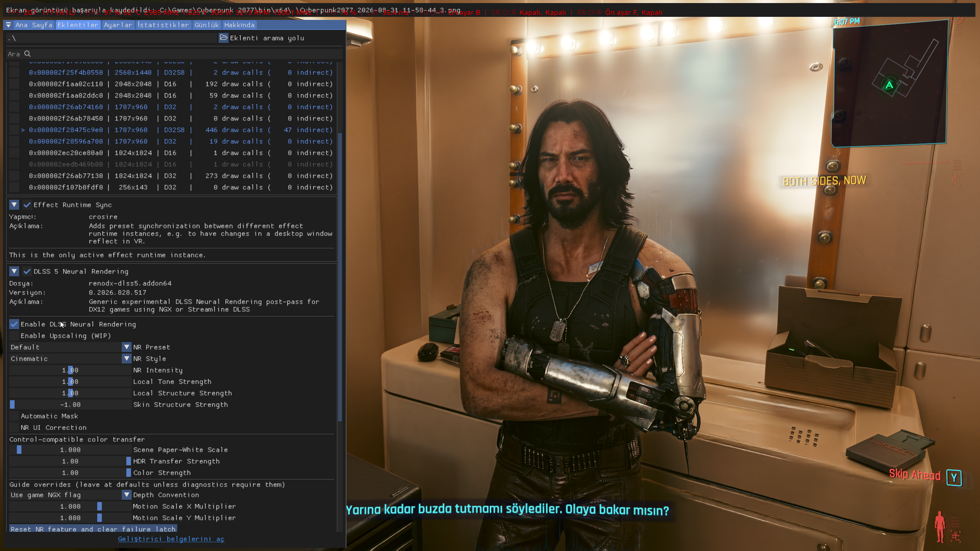Select row 0x000002f107b0fdf0 256x143

[x=181, y=187]
